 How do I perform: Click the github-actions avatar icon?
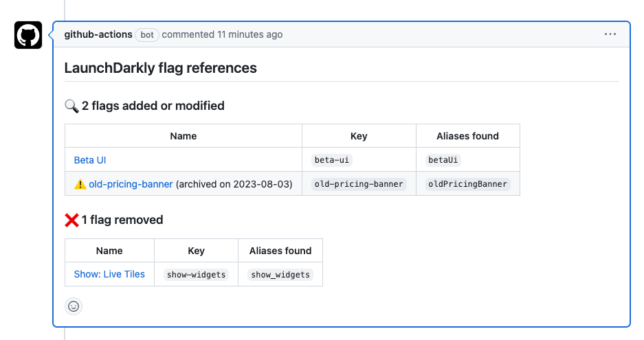(x=28, y=35)
